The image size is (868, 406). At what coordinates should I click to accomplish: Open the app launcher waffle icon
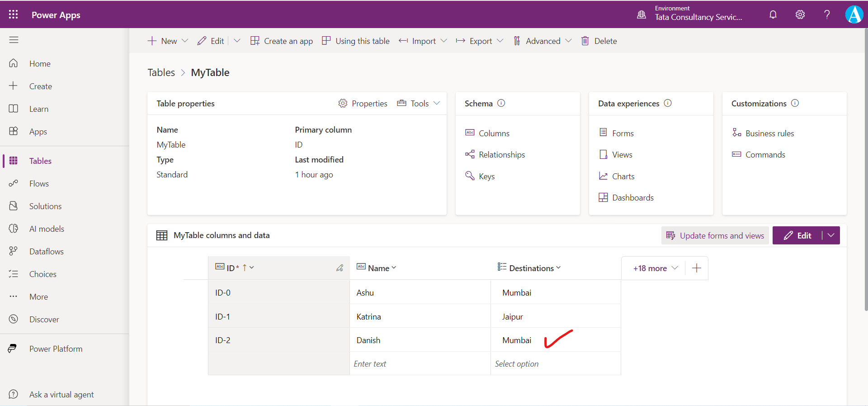tap(14, 14)
